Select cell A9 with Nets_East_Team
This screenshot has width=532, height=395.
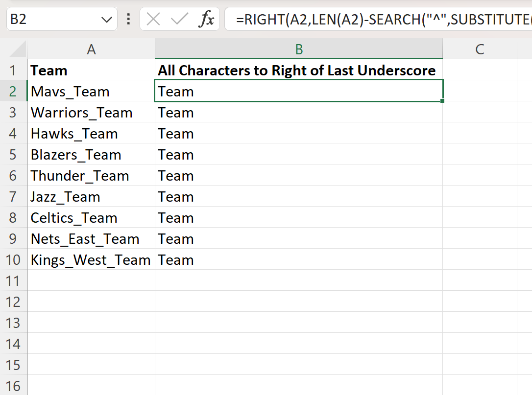coord(91,239)
